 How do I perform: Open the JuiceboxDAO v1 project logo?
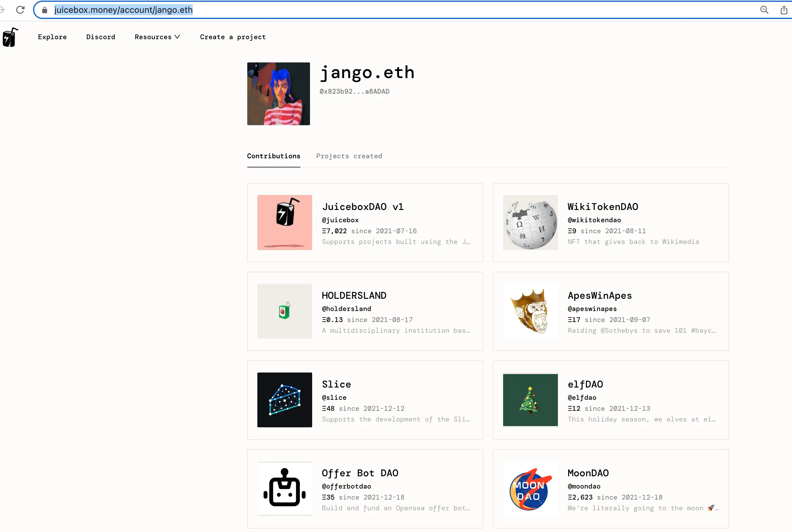click(285, 222)
